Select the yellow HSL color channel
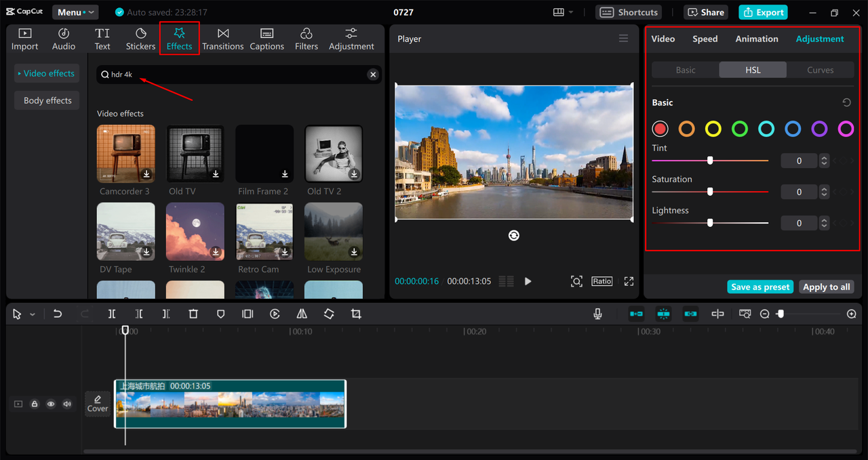 click(713, 129)
